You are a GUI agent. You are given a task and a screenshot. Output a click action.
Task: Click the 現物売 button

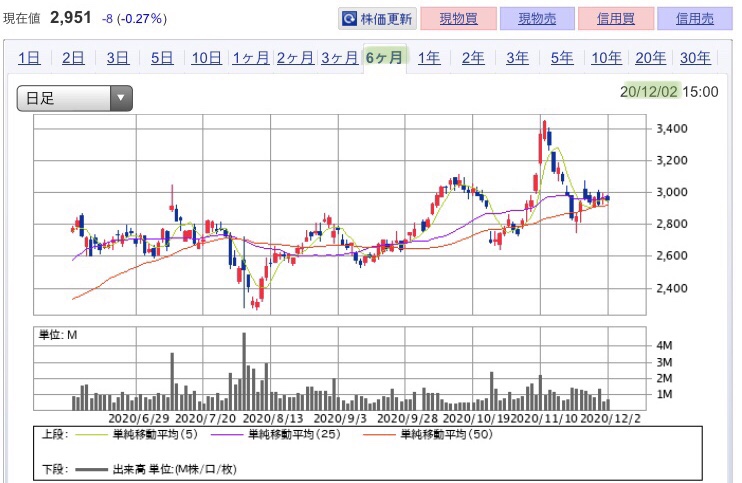(x=537, y=19)
